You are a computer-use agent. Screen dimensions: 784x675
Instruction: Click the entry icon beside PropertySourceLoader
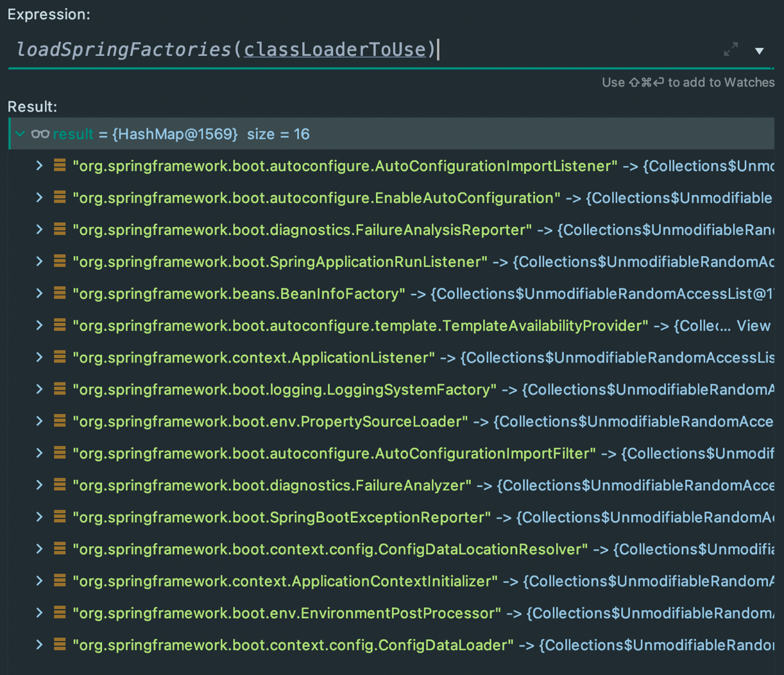pyautogui.click(x=60, y=422)
